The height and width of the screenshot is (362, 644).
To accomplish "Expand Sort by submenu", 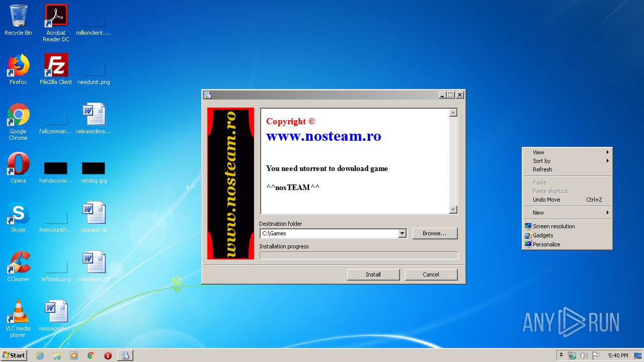I will tap(567, 161).
